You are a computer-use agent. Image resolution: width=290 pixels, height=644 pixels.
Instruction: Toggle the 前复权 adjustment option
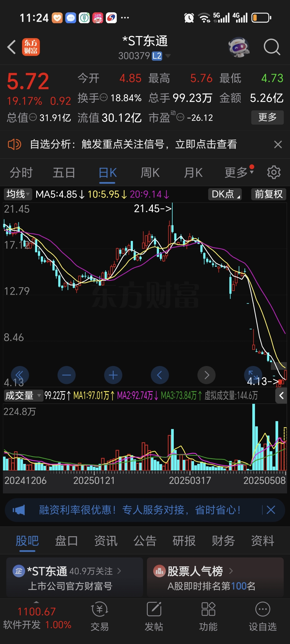(268, 194)
